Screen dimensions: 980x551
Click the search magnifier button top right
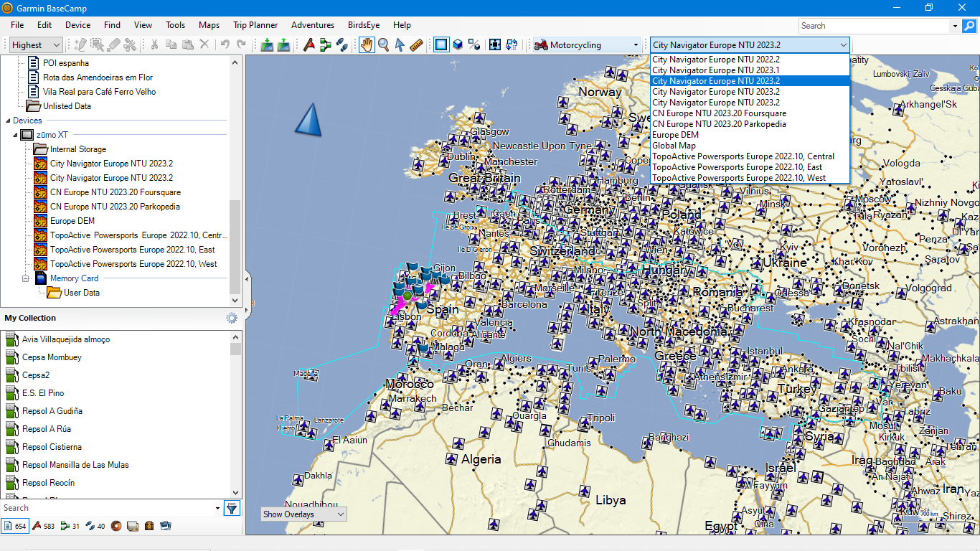click(x=969, y=26)
